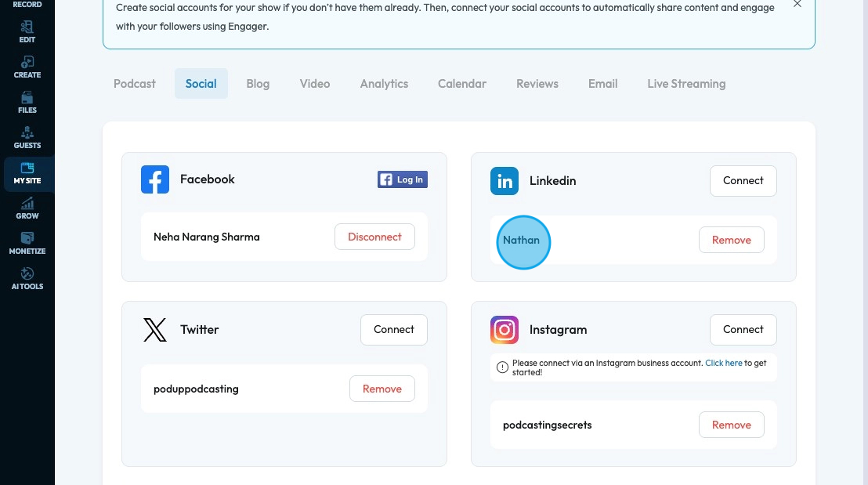This screenshot has width=868, height=485.
Task: Switch to the Video tab
Action: click(315, 84)
